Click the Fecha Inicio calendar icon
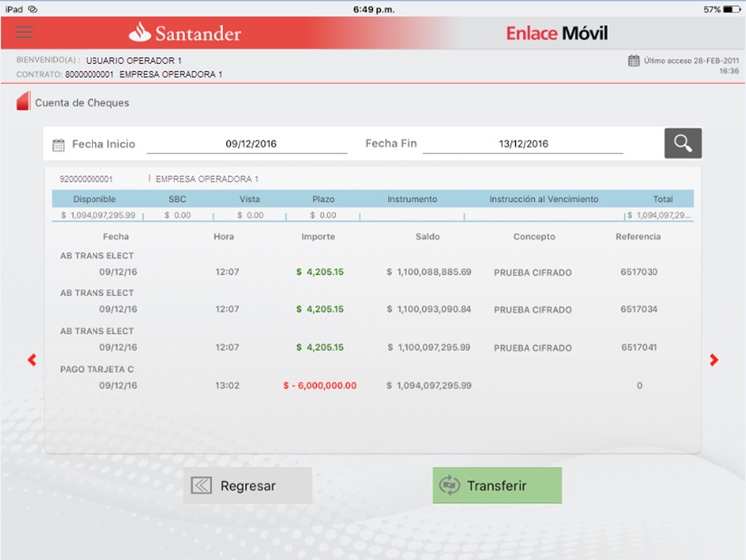746x560 pixels. click(x=58, y=144)
